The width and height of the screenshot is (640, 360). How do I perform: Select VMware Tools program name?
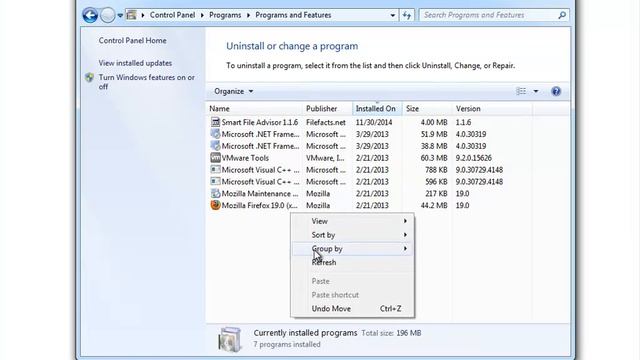245,158
